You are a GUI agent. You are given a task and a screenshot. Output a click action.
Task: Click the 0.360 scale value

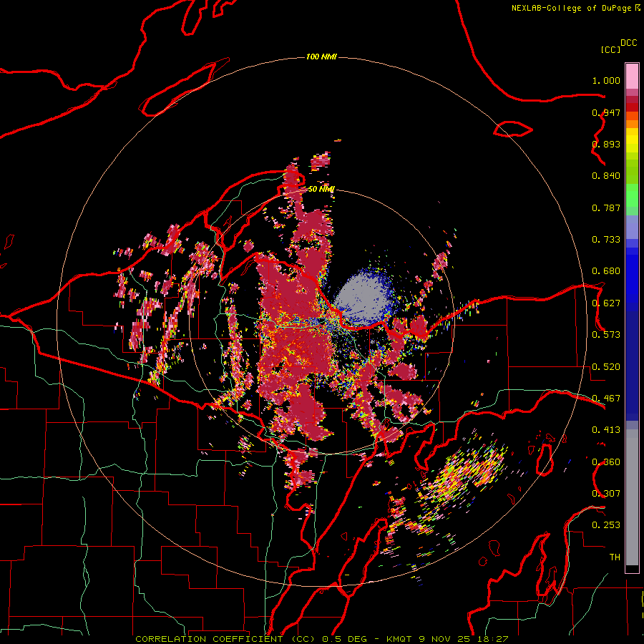click(x=606, y=462)
